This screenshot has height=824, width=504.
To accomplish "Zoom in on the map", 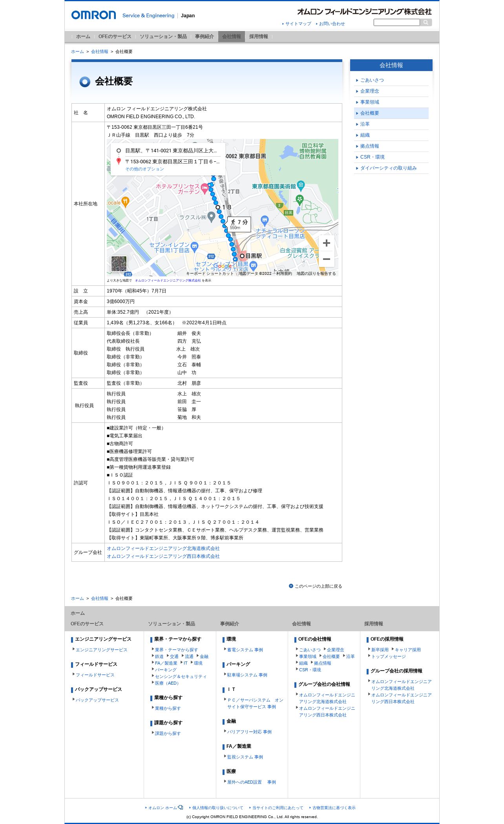I will tap(326, 243).
